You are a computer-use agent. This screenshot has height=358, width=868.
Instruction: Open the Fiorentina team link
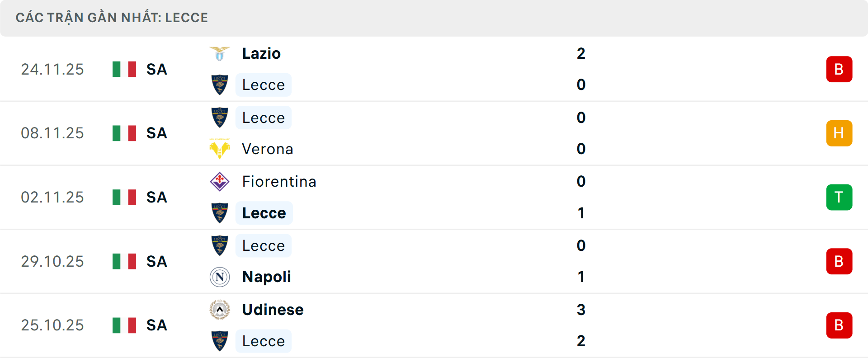click(x=279, y=182)
